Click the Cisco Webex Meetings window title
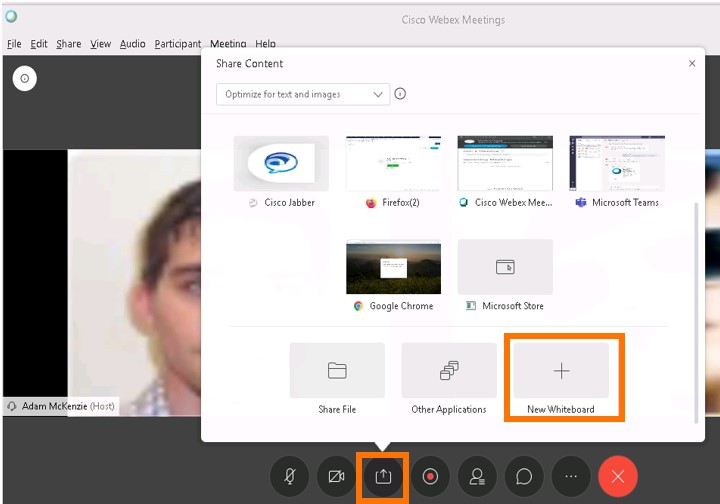 [453, 20]
